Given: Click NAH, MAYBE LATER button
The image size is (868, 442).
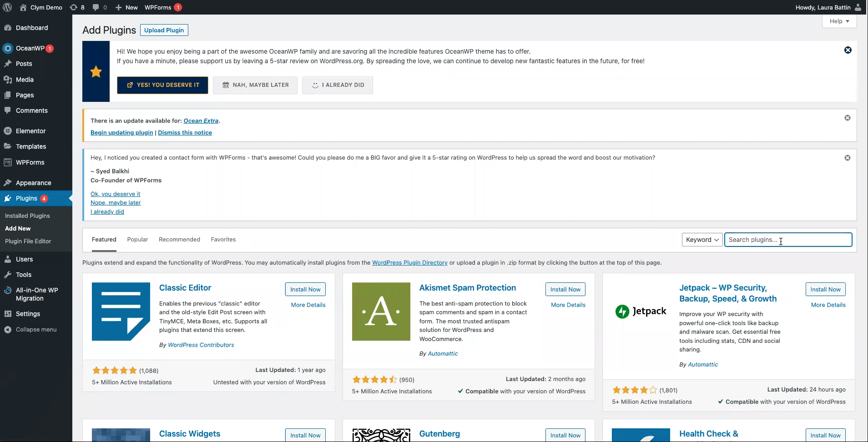Looking at the screenshot, I should click(x=255, y=85).
